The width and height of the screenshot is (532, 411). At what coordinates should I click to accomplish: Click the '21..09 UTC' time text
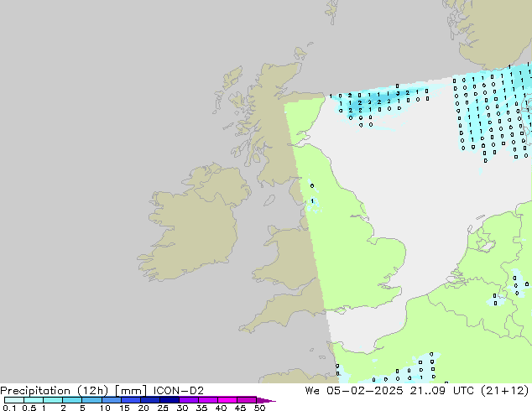point(443,391)
